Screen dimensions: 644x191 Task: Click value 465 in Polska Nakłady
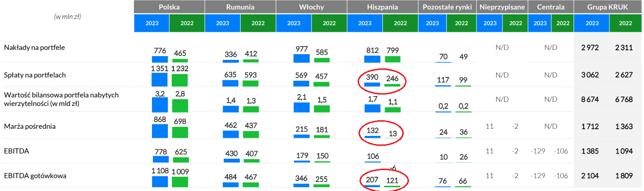pos(180,54)
